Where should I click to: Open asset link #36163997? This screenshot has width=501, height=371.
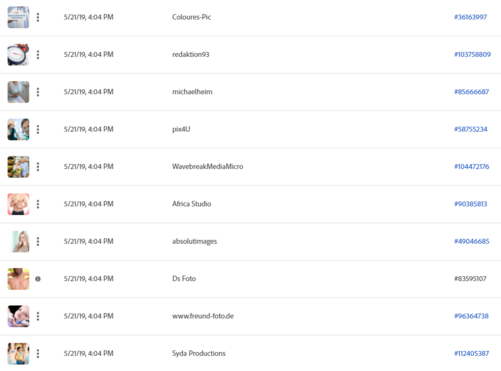[470, 17]
